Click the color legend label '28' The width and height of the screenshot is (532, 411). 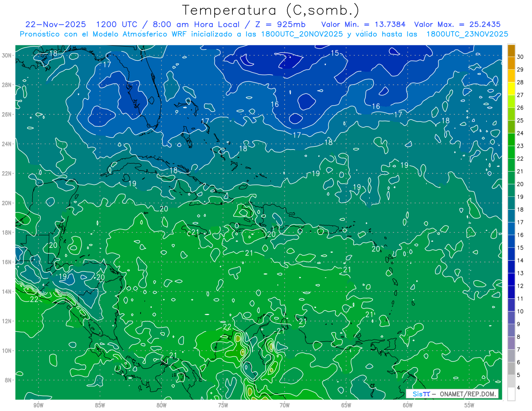click(520, 82)
